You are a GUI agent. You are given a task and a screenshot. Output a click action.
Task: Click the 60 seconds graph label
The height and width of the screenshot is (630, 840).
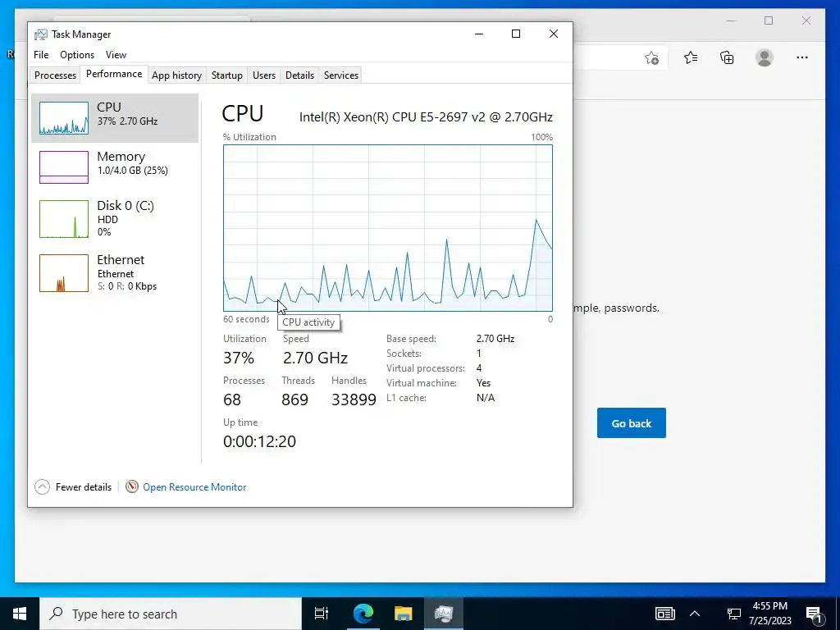[x=246, y=319]
